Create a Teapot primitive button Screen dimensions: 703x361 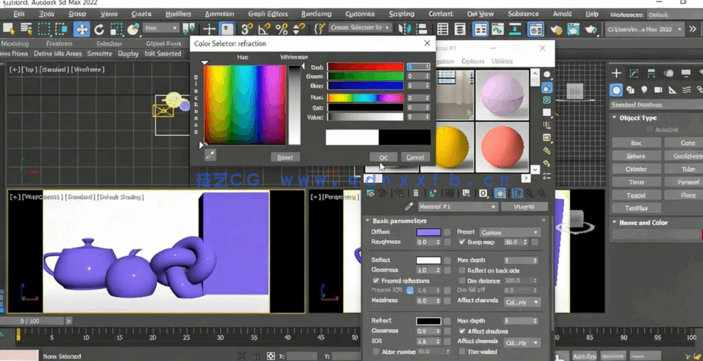coord(636,195)
